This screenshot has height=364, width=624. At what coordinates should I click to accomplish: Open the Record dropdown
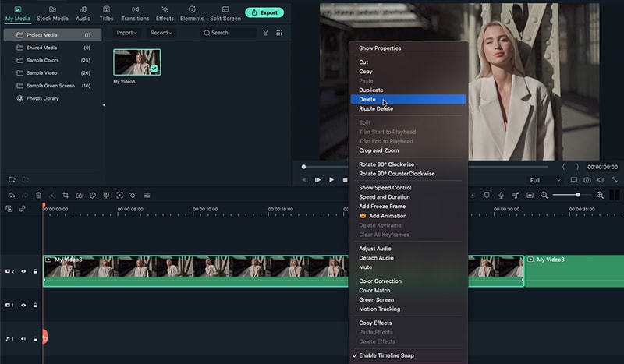coord(161,33)
